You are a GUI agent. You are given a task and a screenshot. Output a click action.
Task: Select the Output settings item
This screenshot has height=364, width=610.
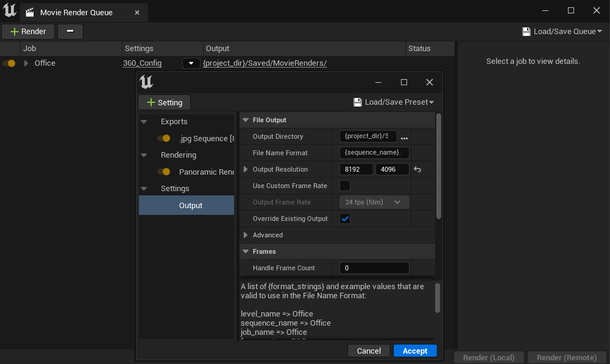pos(190,206)
